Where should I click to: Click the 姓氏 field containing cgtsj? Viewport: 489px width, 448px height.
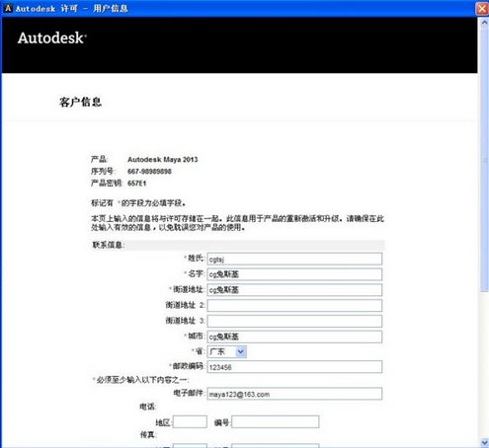pos(294,259)
